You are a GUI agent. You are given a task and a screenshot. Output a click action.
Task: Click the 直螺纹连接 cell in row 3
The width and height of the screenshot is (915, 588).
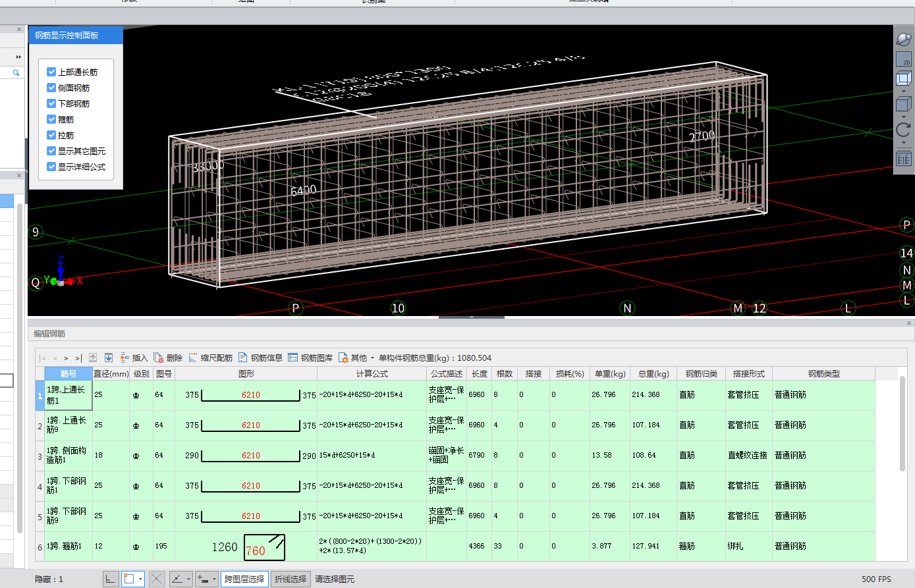(x=748, y=456)
